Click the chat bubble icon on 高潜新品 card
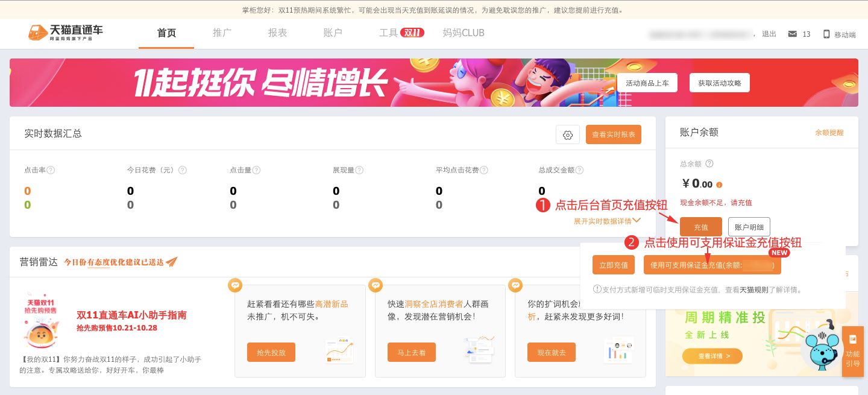 tap(235, 285)
